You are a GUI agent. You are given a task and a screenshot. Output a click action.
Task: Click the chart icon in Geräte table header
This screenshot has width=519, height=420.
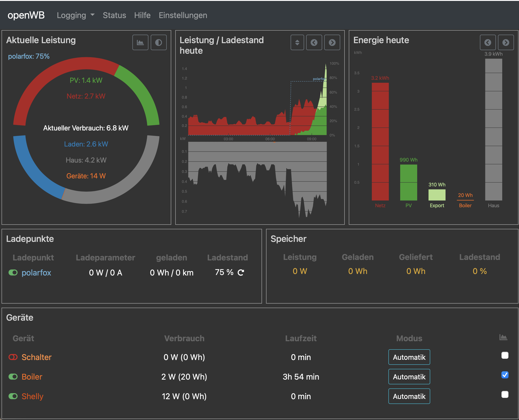point(503,337)
